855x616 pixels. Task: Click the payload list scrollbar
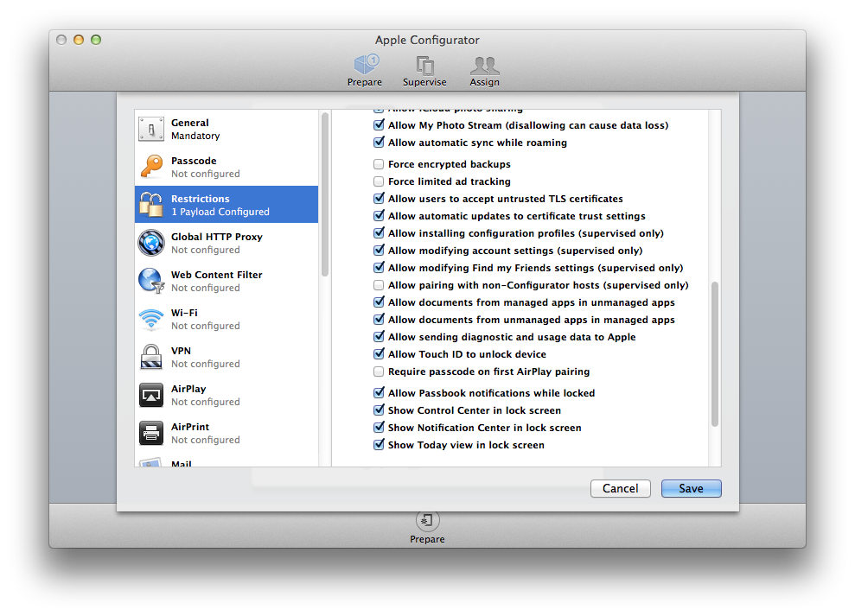[x=325, y=194]
